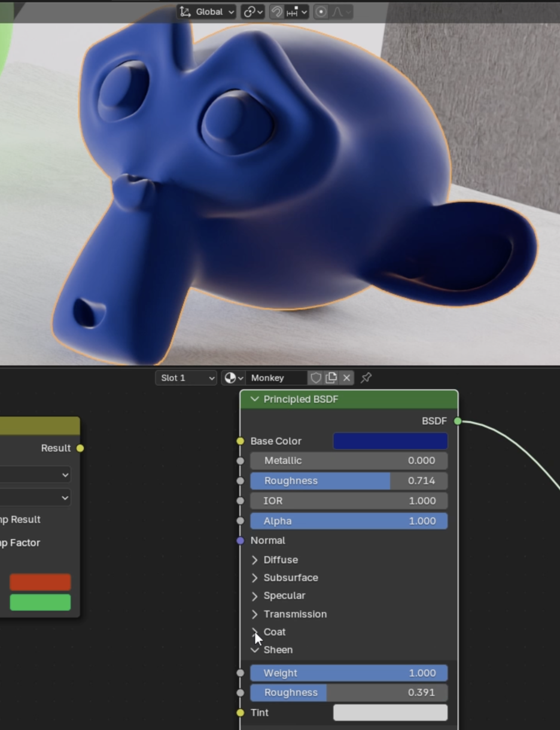
Task: Click the IOR 1.000 field
Action: 349,501
